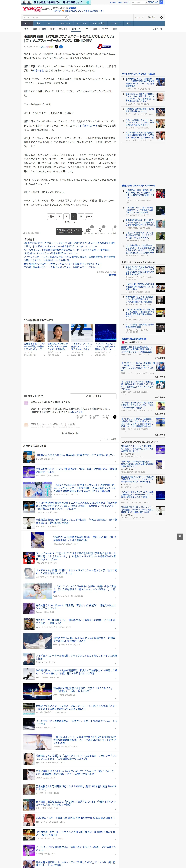Click 記事に関する報告 report icon link

[x=32, y=233]
